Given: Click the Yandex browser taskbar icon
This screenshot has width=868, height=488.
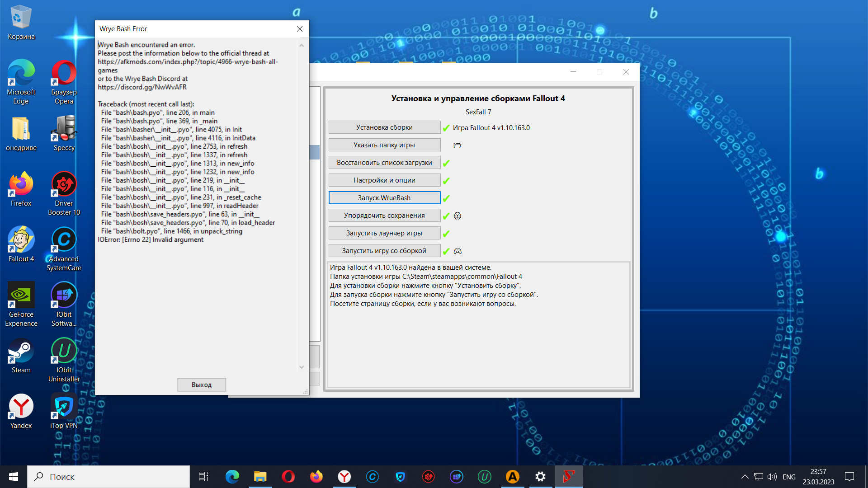Looking at the screenshot, I should click(344, 477).
